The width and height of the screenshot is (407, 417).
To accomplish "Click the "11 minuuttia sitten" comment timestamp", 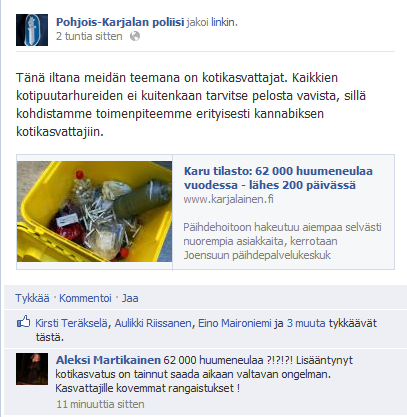I will point(100,404).
